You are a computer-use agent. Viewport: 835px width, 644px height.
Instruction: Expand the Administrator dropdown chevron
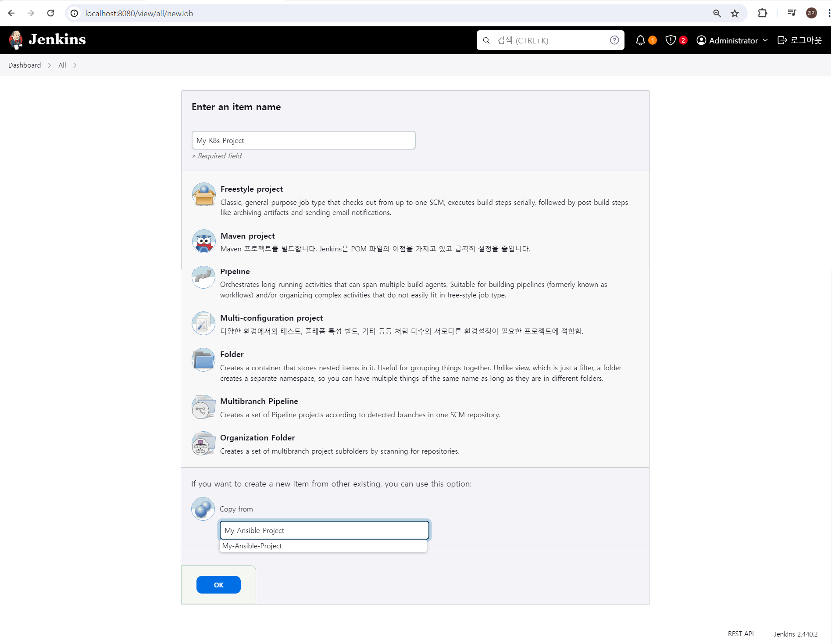coord(765,40)
